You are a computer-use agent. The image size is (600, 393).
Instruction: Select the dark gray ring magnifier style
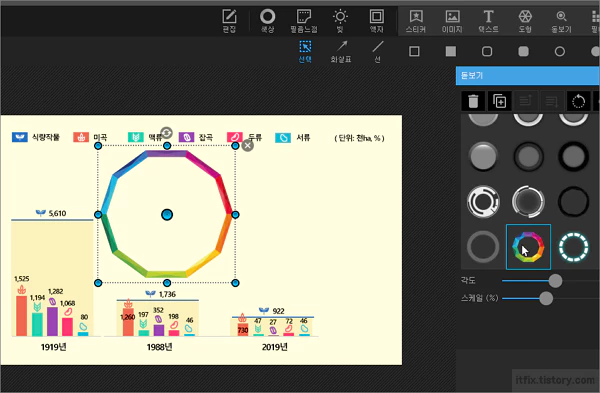pyautogui.click(x=528, y=156)
